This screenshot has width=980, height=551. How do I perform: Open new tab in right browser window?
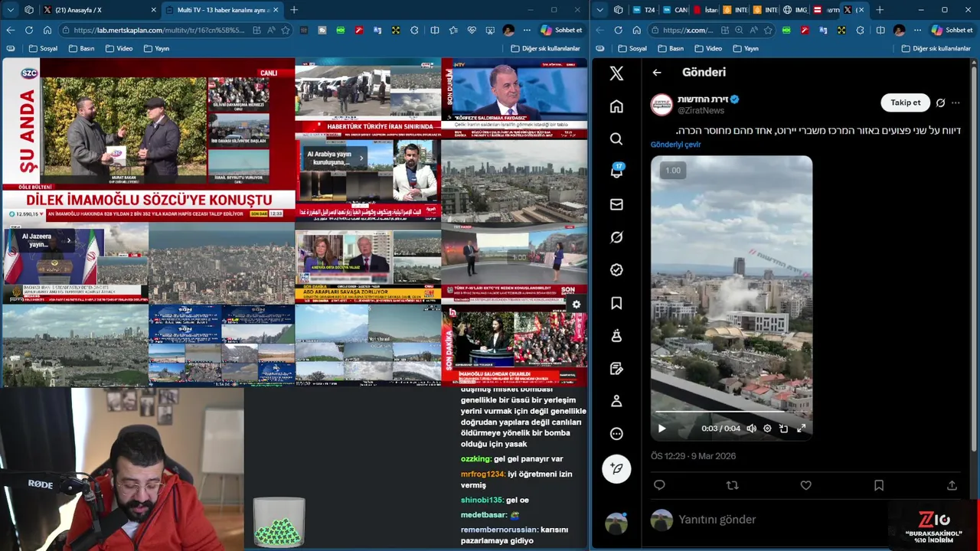[880, 10]
